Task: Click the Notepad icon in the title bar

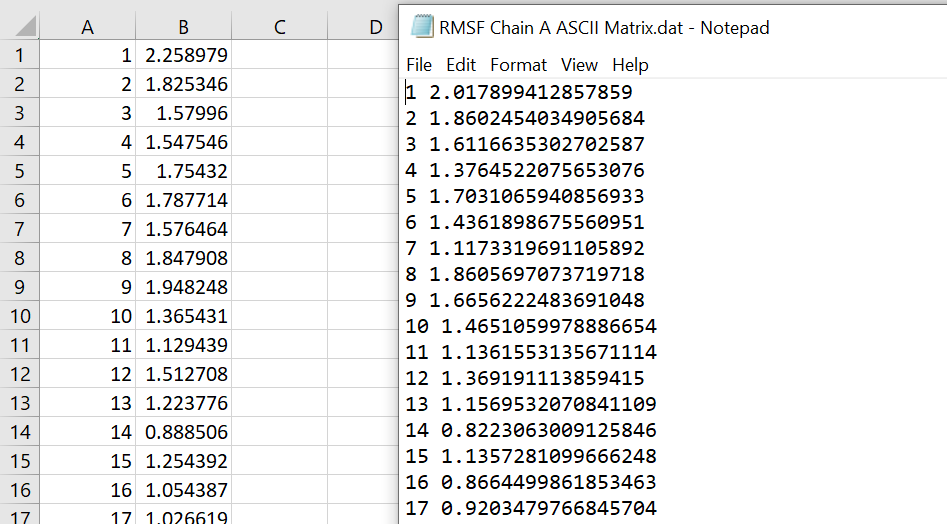Action: point(422,27)
